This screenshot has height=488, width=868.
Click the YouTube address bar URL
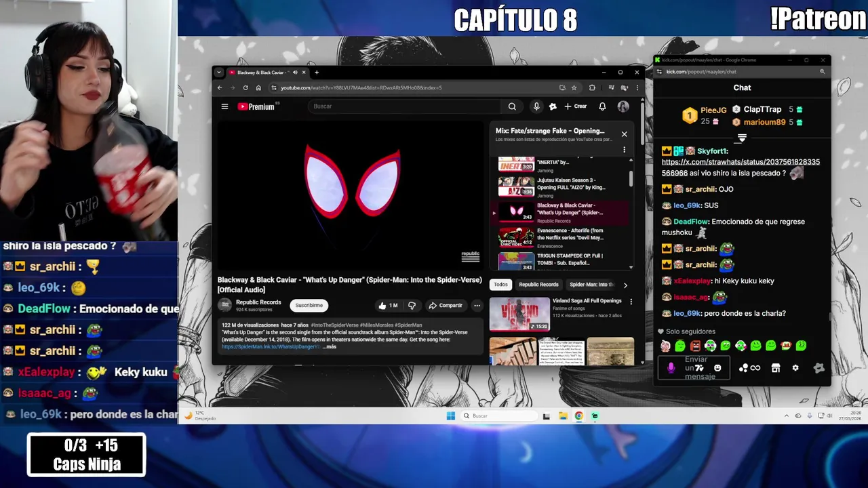[x=361, y=87]
